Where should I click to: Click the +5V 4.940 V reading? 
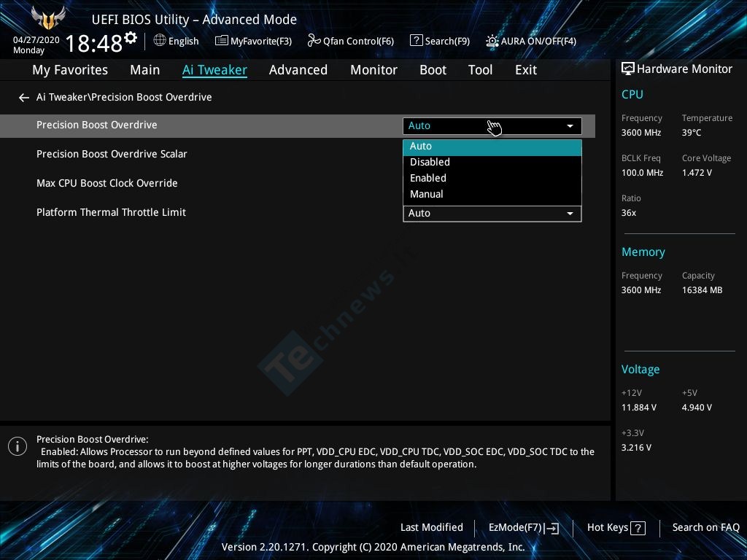[697, 408]
